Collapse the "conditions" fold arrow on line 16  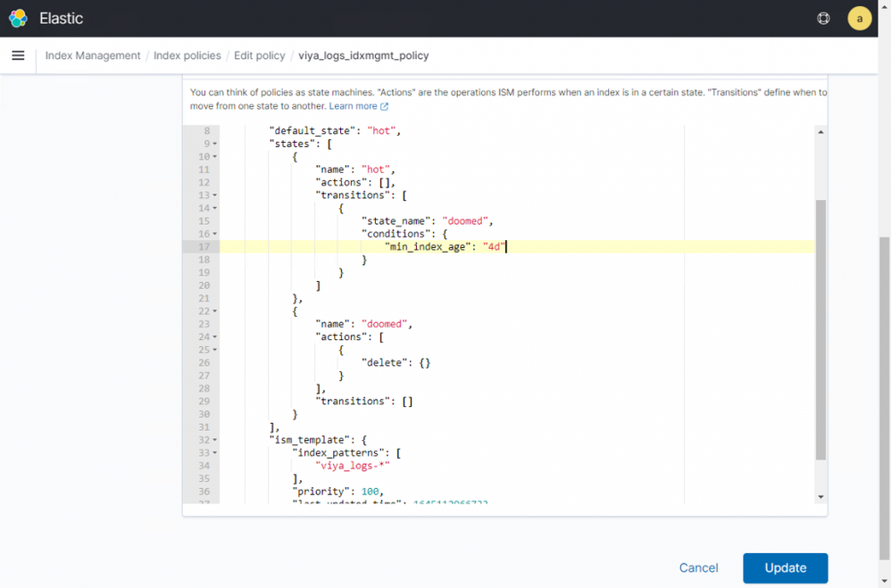(x=215, y=235)
